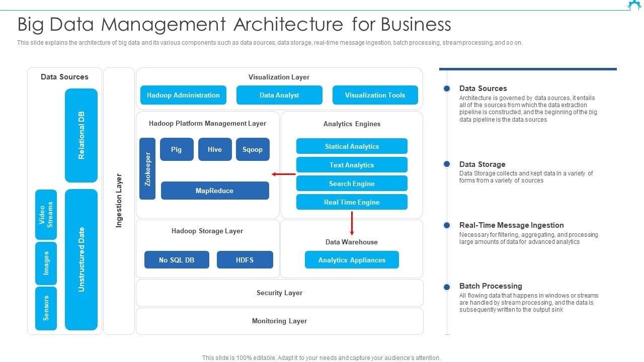Select description 'All flowing data that happens'
This screenshot has height=362, width=644.
(x=529, y=303)
